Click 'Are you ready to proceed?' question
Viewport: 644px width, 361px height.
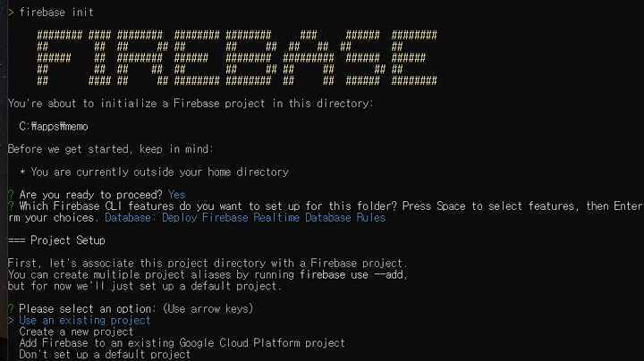[x=91, y=195]
